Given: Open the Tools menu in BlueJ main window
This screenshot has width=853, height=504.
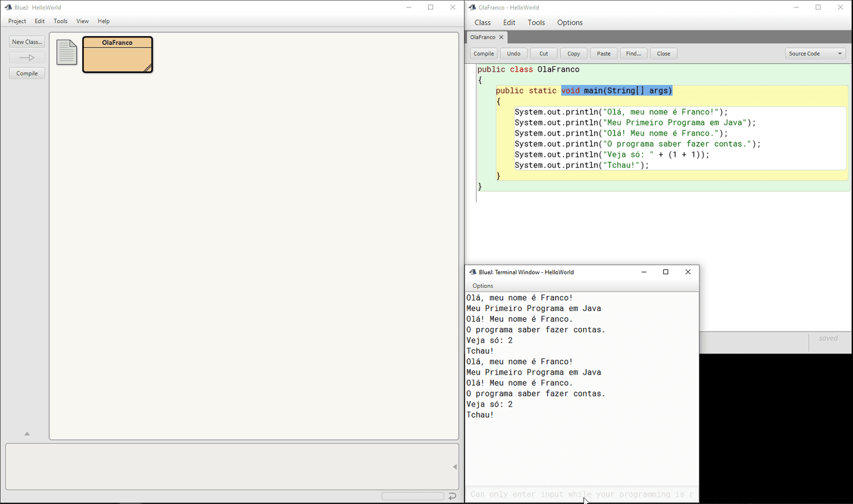Looking at the screenshot, I should pos(61,21).
